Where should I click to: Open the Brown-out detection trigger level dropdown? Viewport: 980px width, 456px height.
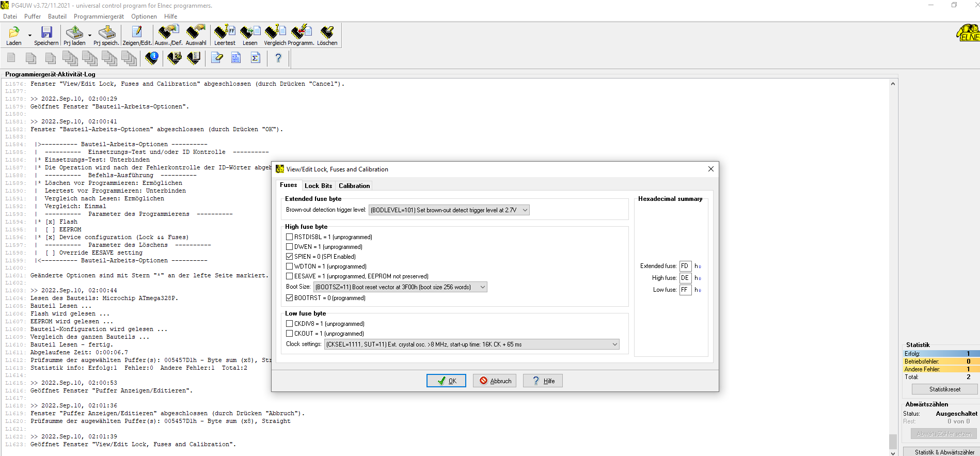449,210
